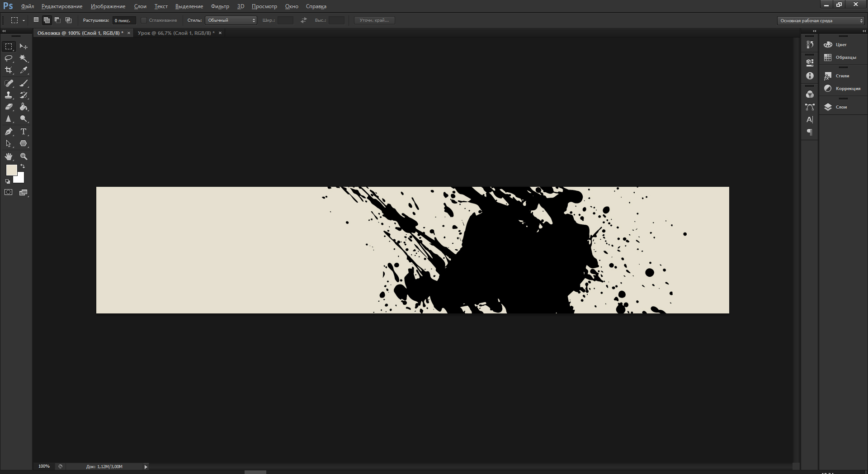The image size is (868, 474).
Task: Select the Eraser tool
Action: (9, 107)
